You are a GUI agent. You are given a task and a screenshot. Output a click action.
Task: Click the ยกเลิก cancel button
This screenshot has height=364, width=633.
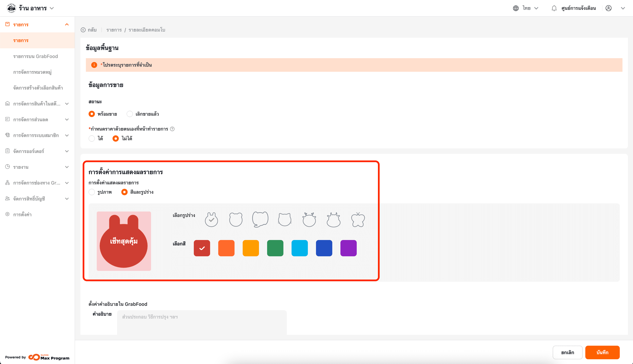coord(567,352)
